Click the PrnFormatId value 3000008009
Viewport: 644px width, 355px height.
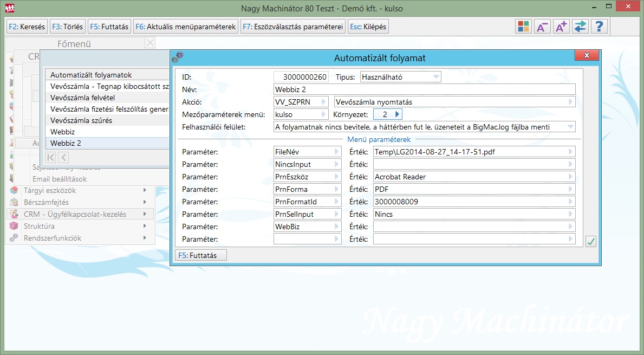coord(474,202)
